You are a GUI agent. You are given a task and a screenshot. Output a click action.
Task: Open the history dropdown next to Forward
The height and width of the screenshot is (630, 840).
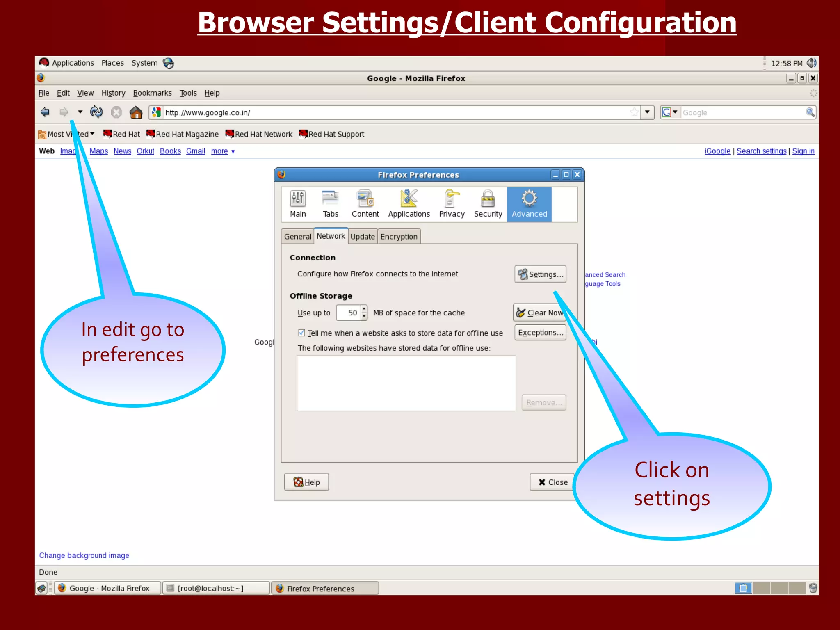click(x=80, y=112)
